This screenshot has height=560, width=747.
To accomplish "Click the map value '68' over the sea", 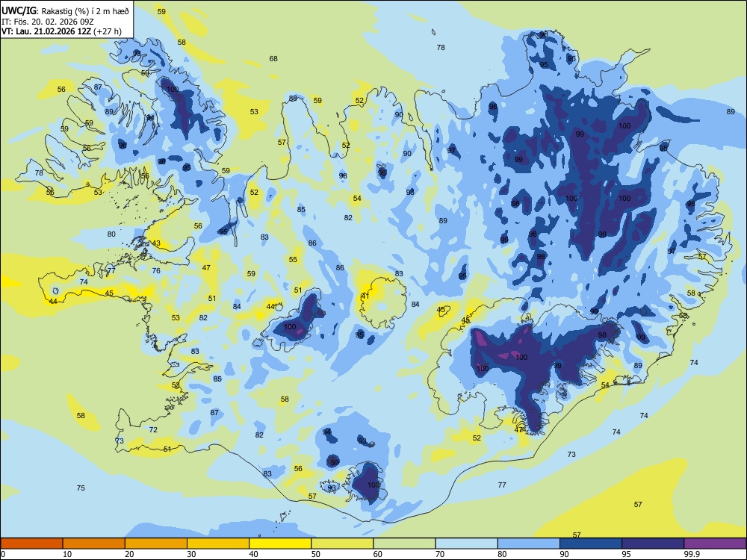I will pos(273,58).
